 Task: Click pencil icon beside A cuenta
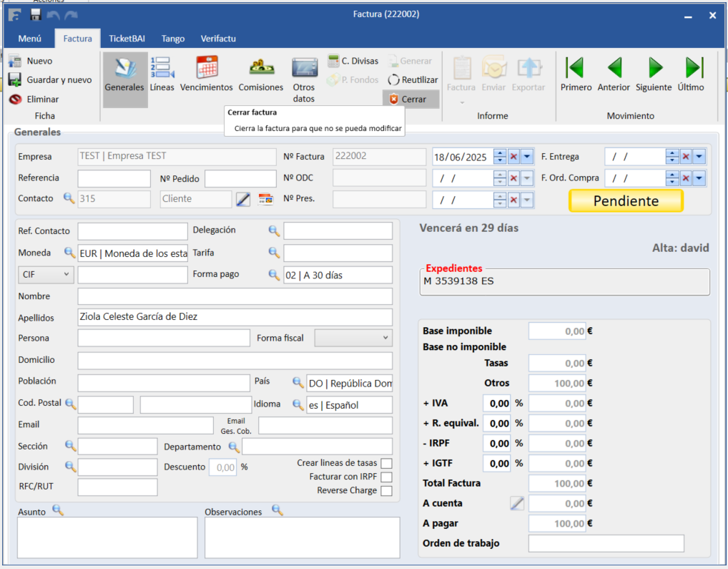tap(517, 503)
